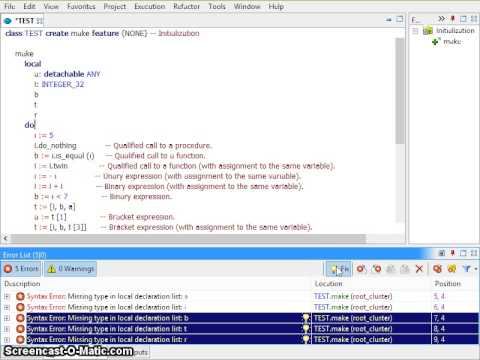Expand the error row for t
The image size is (480, 360).
[x=7, y=329]
